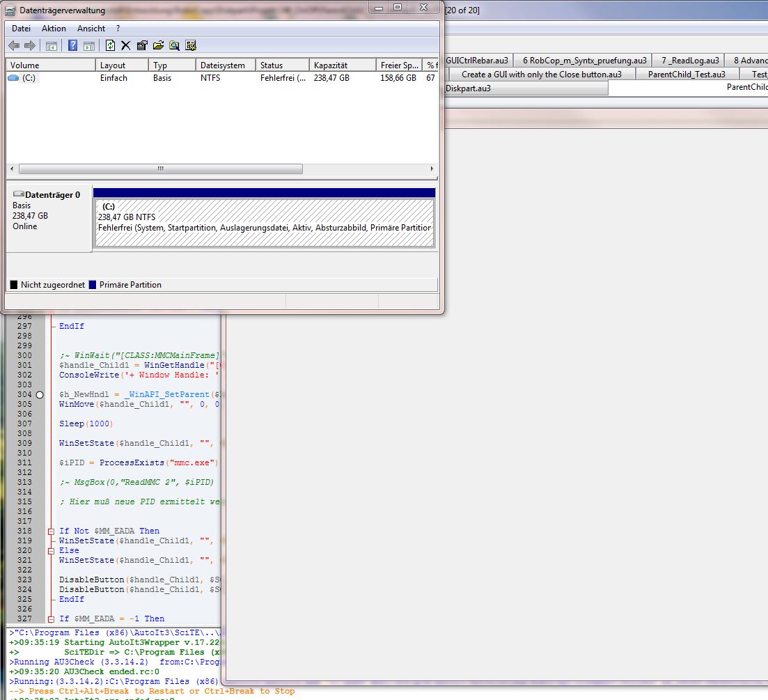This screenshot has height=700, width=768.
Task: Open the Aktion menu
Action: pos(54,29)
